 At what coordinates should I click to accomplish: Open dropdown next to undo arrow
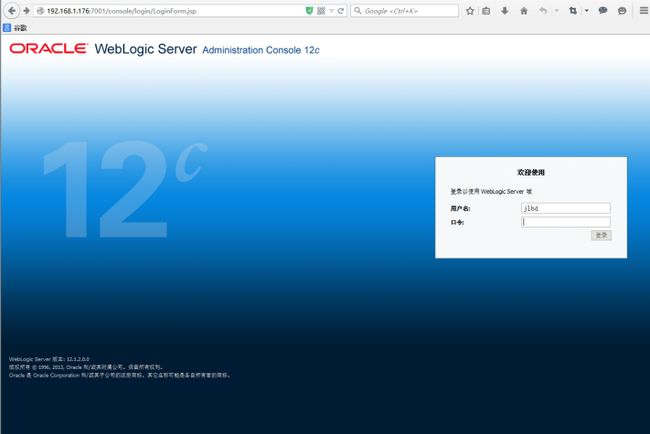[557, 11]
